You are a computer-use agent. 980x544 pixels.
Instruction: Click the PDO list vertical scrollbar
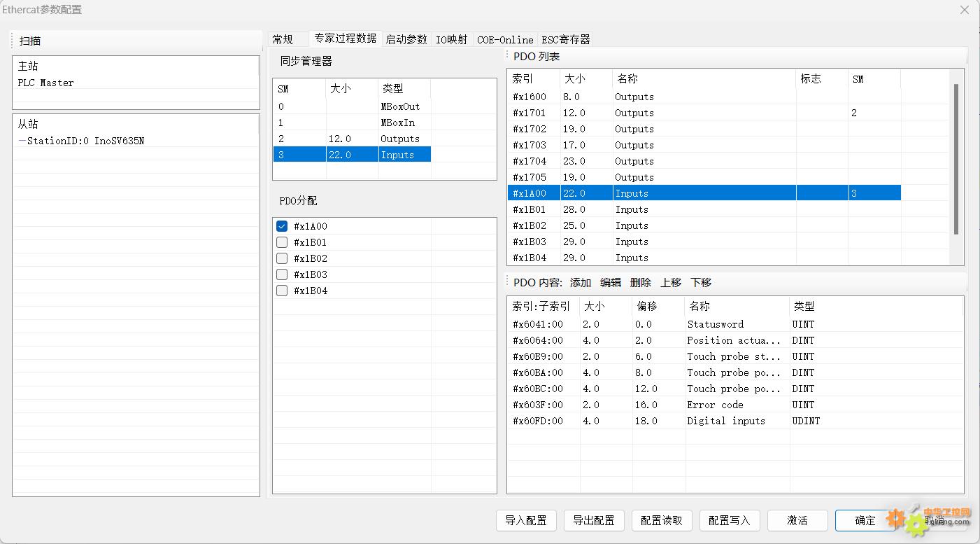pos(956,159)
